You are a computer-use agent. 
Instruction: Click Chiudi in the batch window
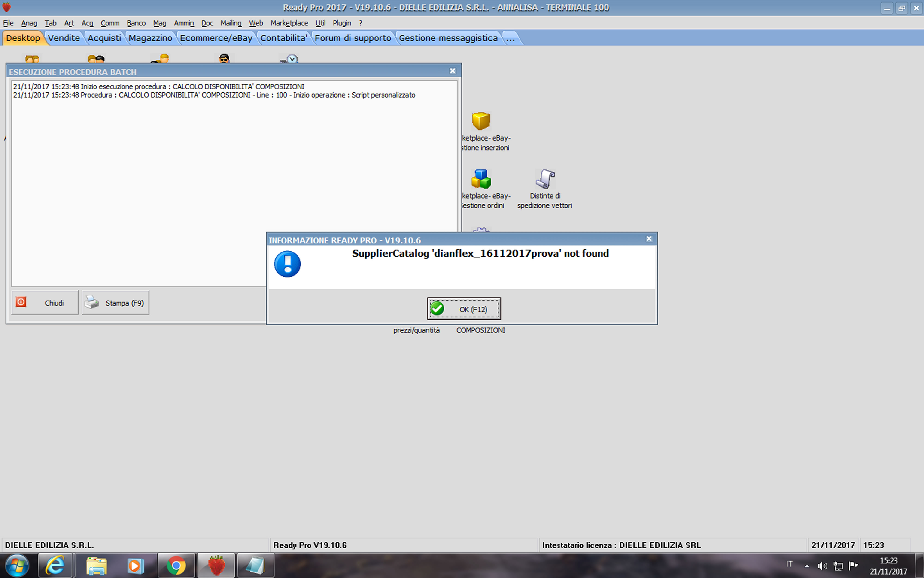click(x=45, y=302)
